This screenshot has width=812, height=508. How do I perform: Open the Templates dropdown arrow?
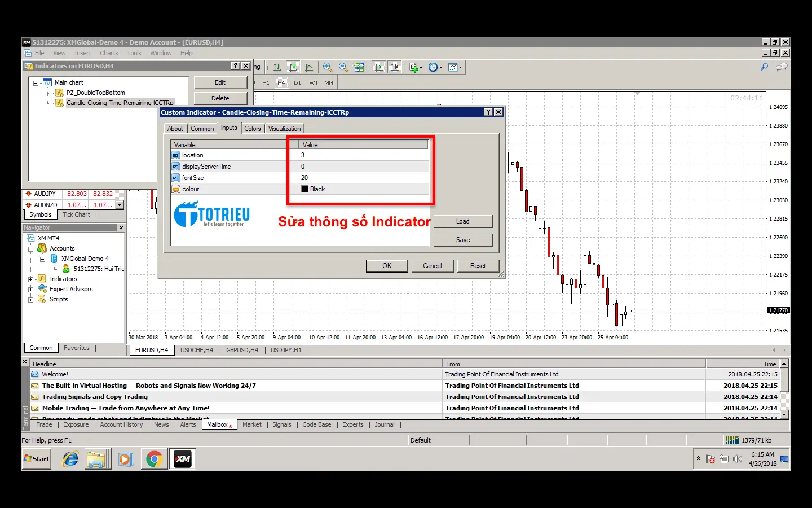tap(460, 68)
